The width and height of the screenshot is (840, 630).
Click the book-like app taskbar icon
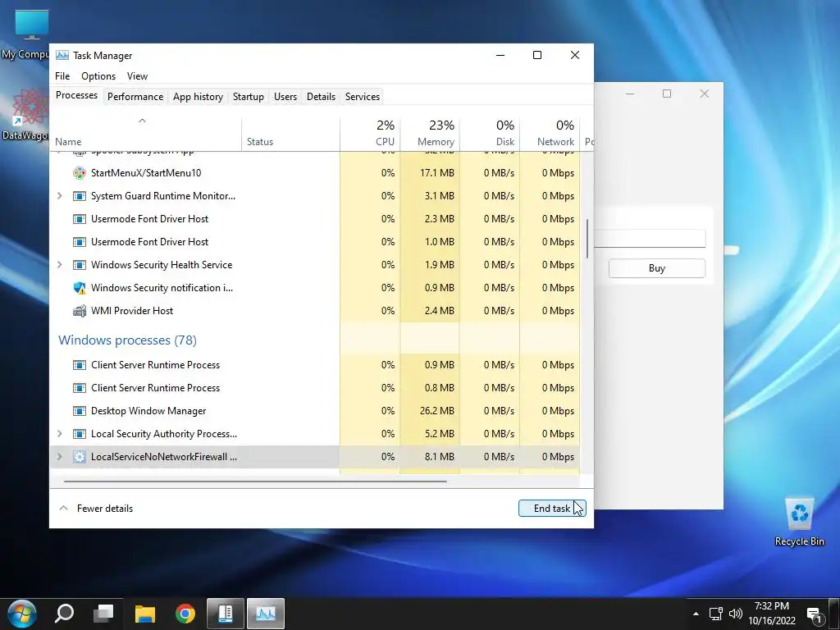point(226,614)
